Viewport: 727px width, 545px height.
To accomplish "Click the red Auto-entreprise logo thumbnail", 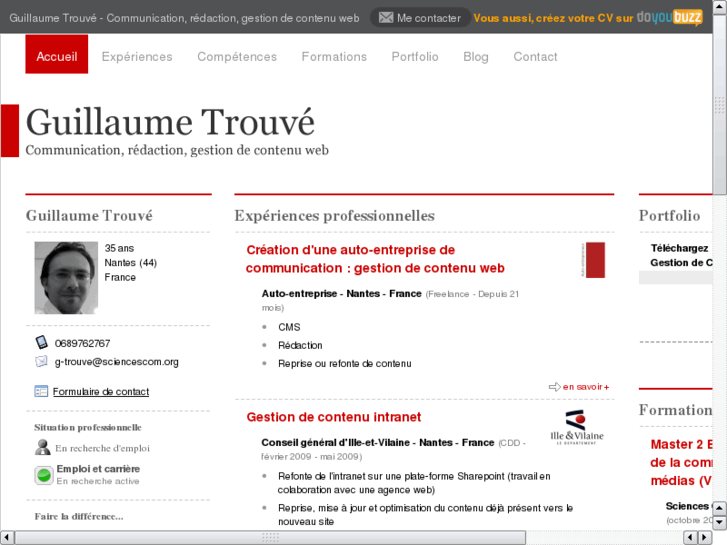I will pyautogui.click(x=593, y=260).
